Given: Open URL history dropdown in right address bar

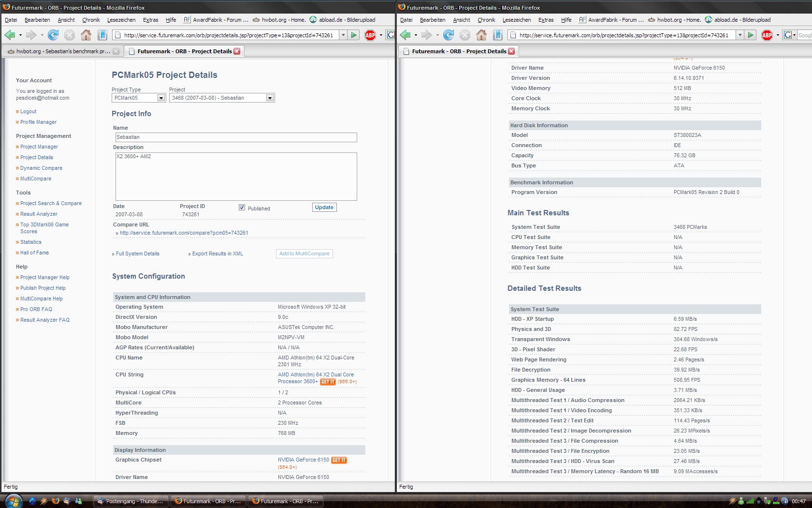Looking at the screenshot, I should click(x=739, y=35).
